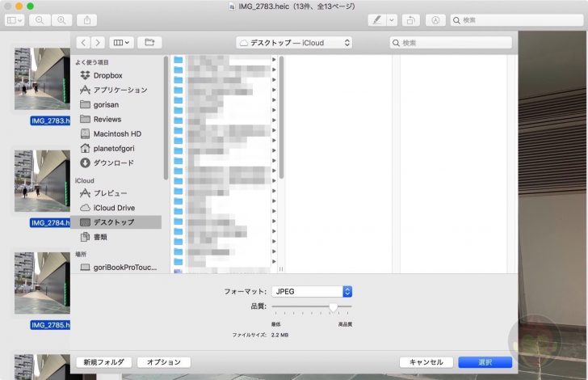Click the download arrow icon beside ダウンロード
588x380 pixels.
point(85,163)
